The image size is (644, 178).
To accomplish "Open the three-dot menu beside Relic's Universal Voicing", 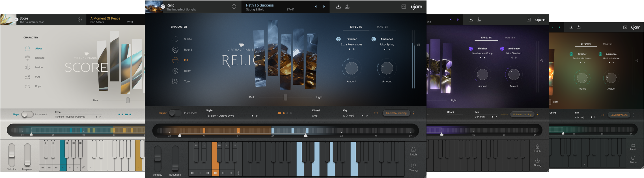I will coord(413,113).
